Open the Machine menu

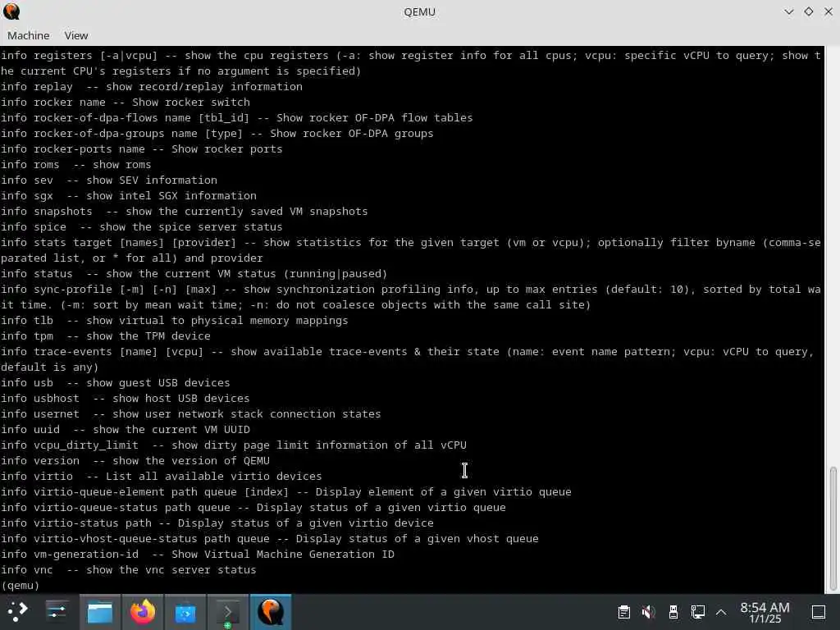29,35
